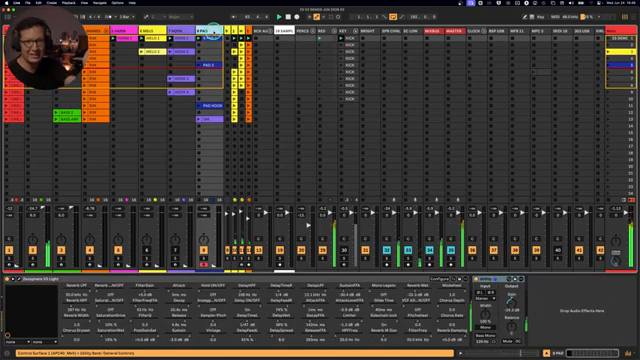This screenshot has width=640, height=360.
Task: Open the Major scale dropdown
Action: pyautogui.click(x=180, y=17)
